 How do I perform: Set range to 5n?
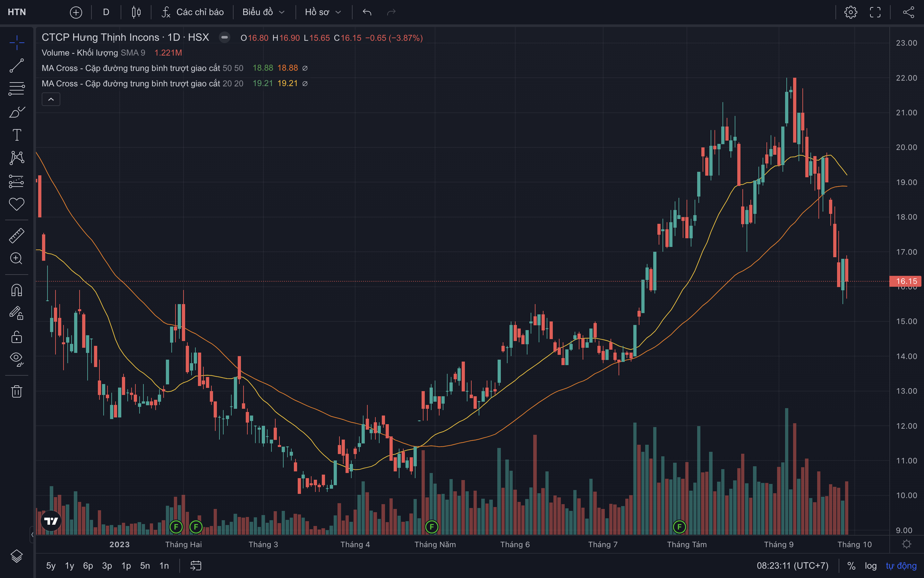[x=145, y=566]
